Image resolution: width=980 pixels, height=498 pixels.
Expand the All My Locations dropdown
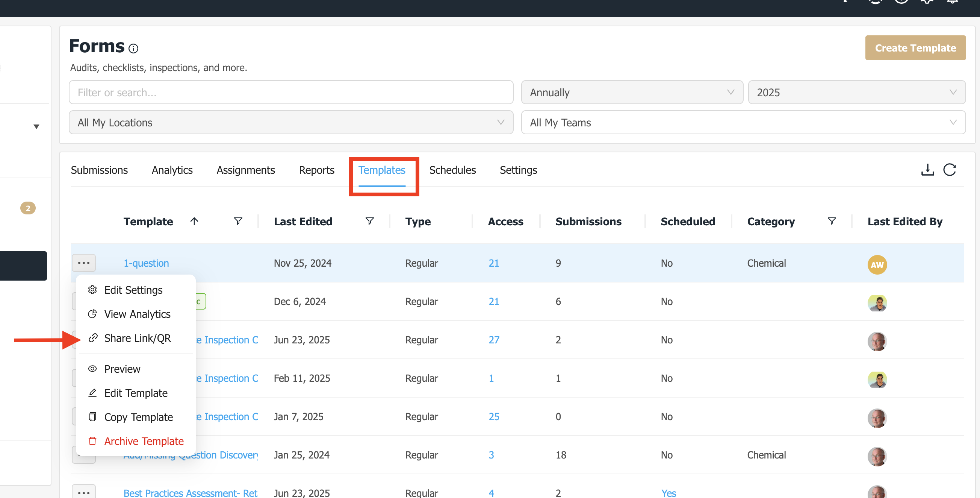(290, 123)
